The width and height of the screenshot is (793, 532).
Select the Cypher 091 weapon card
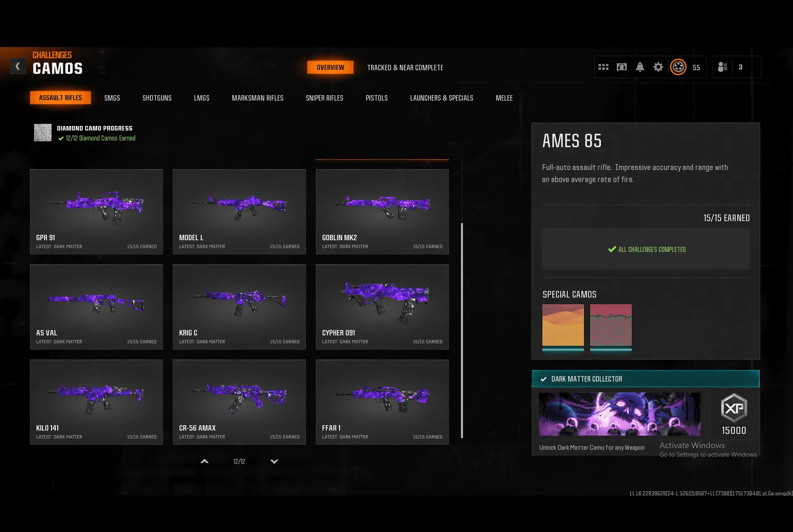[x=382, y=307]
